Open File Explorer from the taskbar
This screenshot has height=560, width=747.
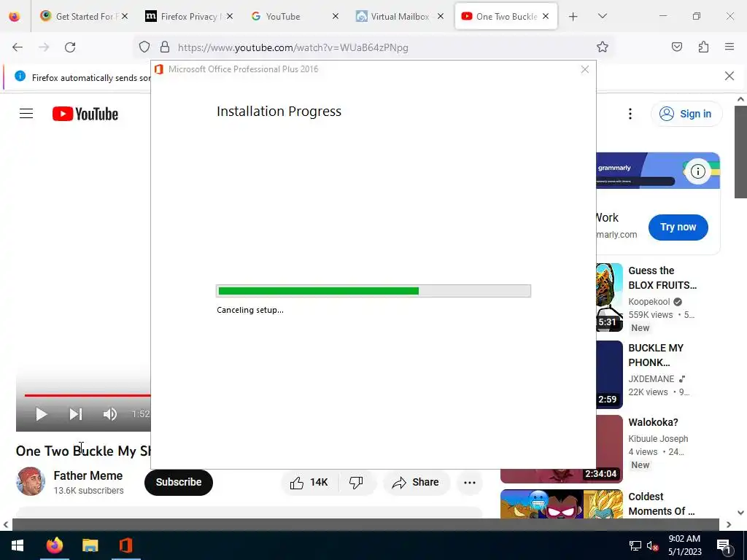click(x=90, y=545)
